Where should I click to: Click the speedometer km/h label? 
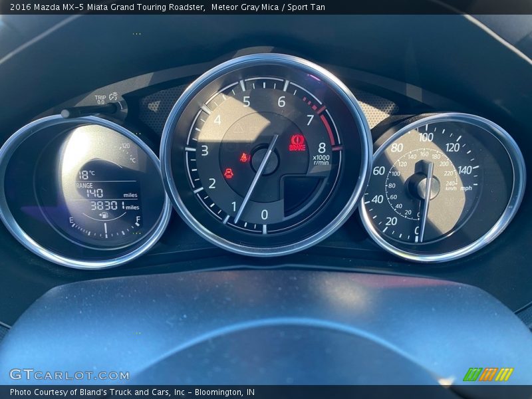pyautogui.click(x=451, y=188)
